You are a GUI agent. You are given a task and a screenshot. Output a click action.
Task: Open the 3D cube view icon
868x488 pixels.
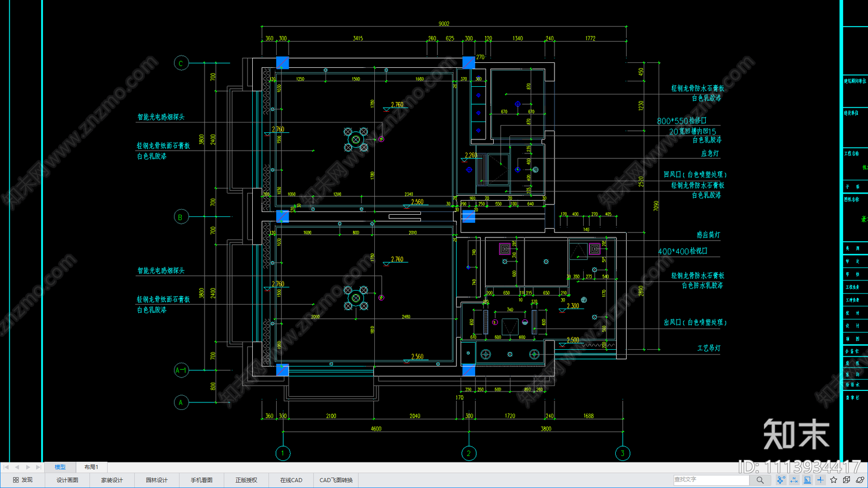click(847, 480)
